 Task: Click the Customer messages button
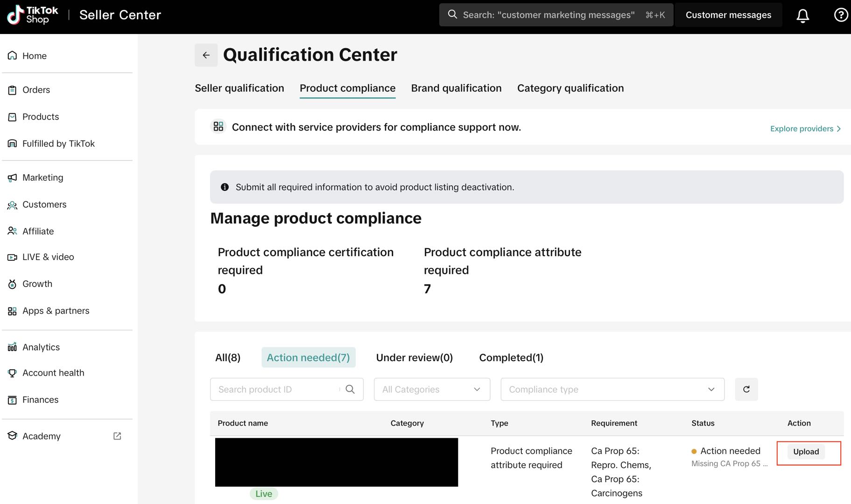pos(728,15)
